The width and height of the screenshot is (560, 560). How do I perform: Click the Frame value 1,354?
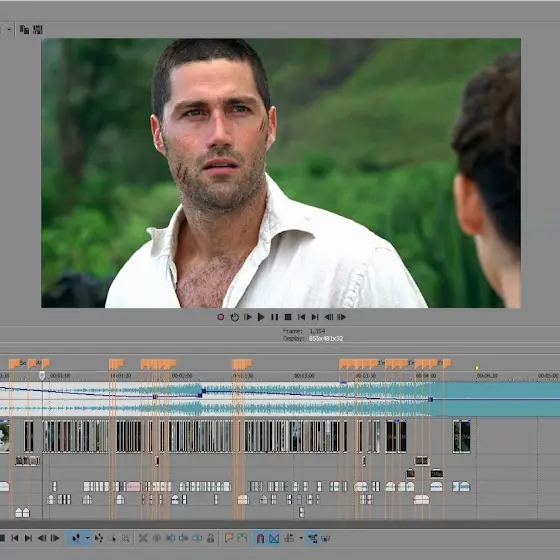click(317, 331)
